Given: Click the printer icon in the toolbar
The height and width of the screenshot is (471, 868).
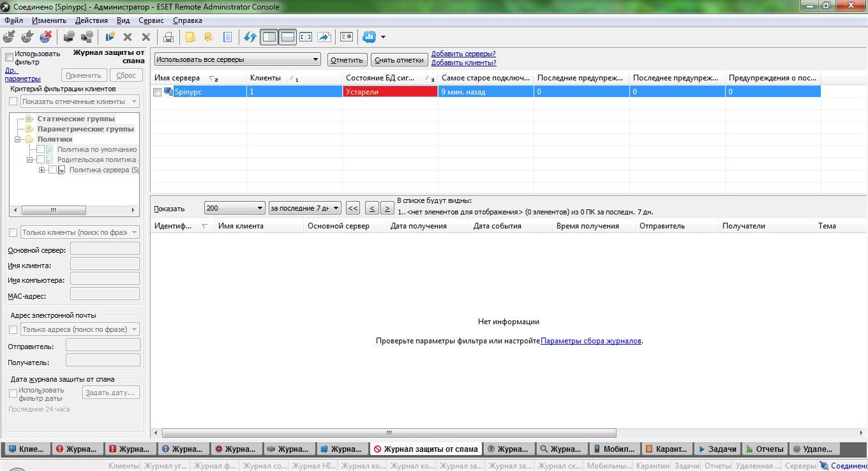Looking at the screenshot, I should pos(168,37).
